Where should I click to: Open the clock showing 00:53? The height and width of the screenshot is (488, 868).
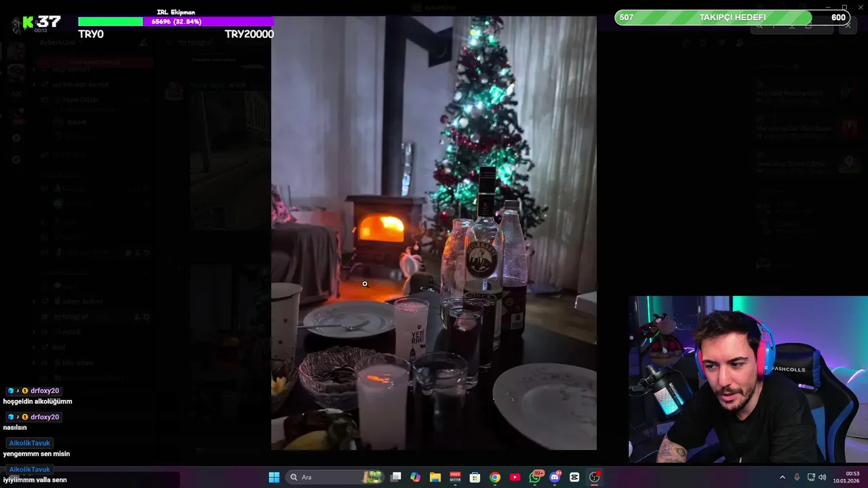(847, 477)
